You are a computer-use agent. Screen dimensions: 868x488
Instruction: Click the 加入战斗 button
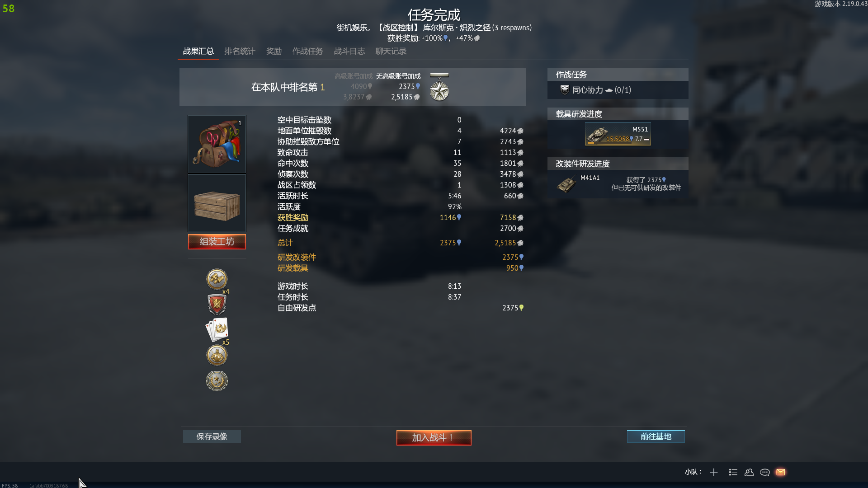[x=434, y=437]
